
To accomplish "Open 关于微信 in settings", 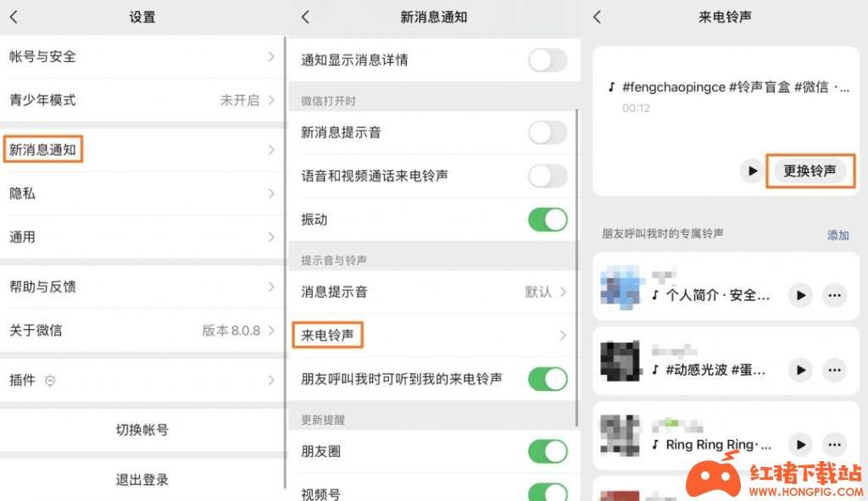I will coord(142,331).
